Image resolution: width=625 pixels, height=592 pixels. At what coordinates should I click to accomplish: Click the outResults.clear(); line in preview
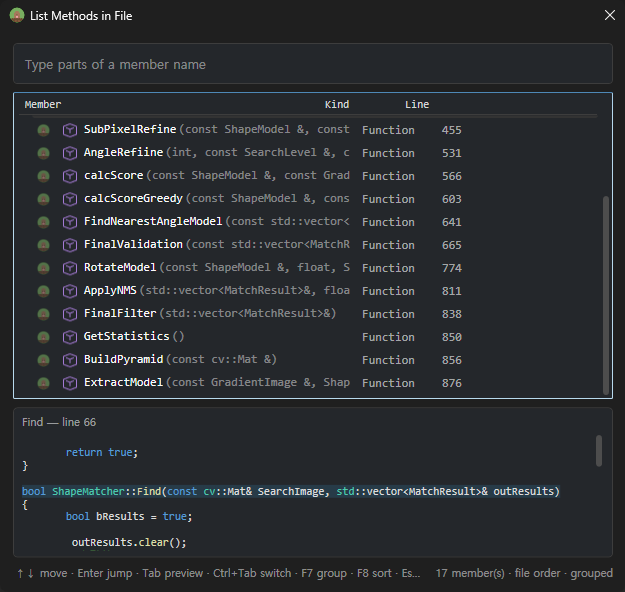click(129, 543)
